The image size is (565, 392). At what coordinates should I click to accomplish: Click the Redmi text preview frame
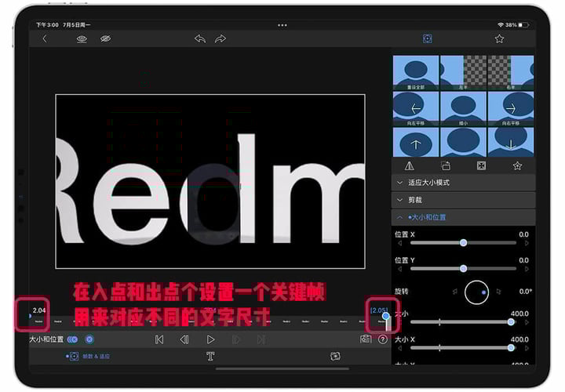pos(210,181)
